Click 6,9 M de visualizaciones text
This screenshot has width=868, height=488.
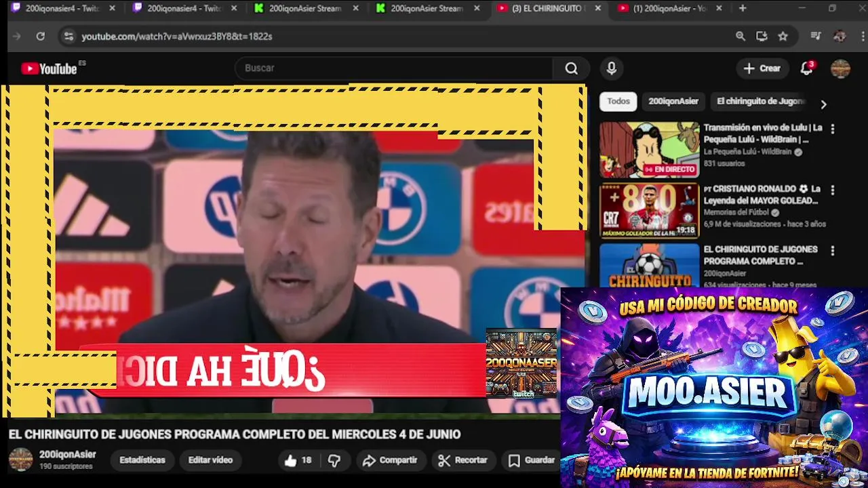point(742,224)
